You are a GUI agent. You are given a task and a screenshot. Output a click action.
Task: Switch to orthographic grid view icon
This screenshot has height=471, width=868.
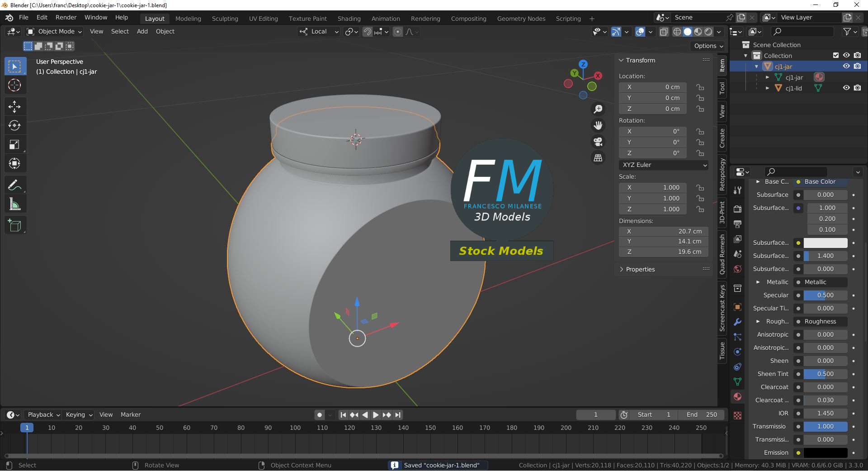click(598, 158)
